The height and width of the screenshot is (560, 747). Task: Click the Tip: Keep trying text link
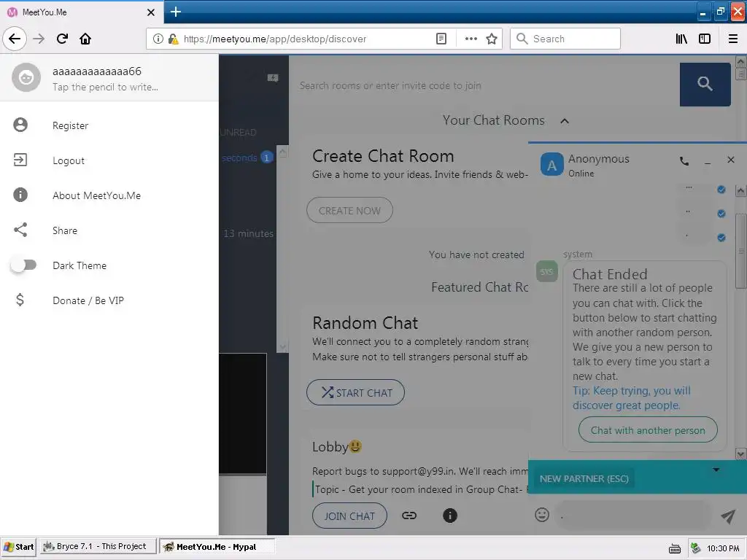632,397
